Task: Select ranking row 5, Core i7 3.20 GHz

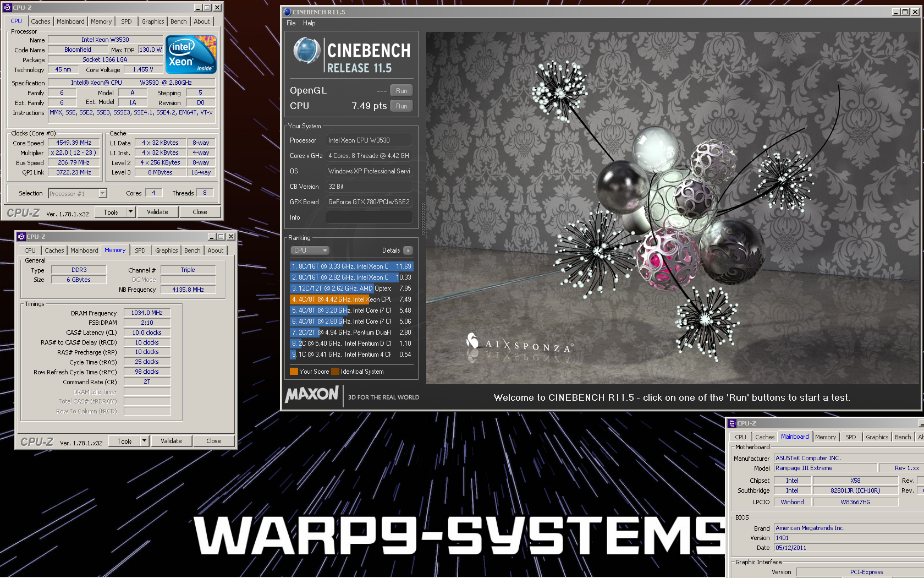Action: click(351, 310)
